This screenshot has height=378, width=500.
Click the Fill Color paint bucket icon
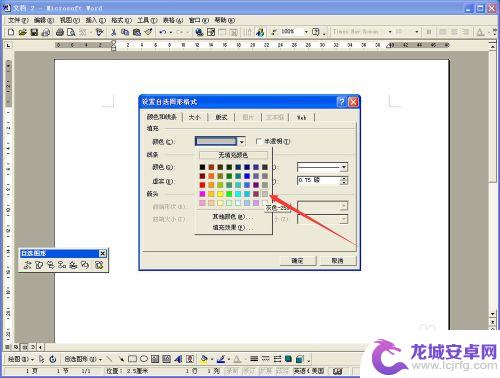click(203, 359)
